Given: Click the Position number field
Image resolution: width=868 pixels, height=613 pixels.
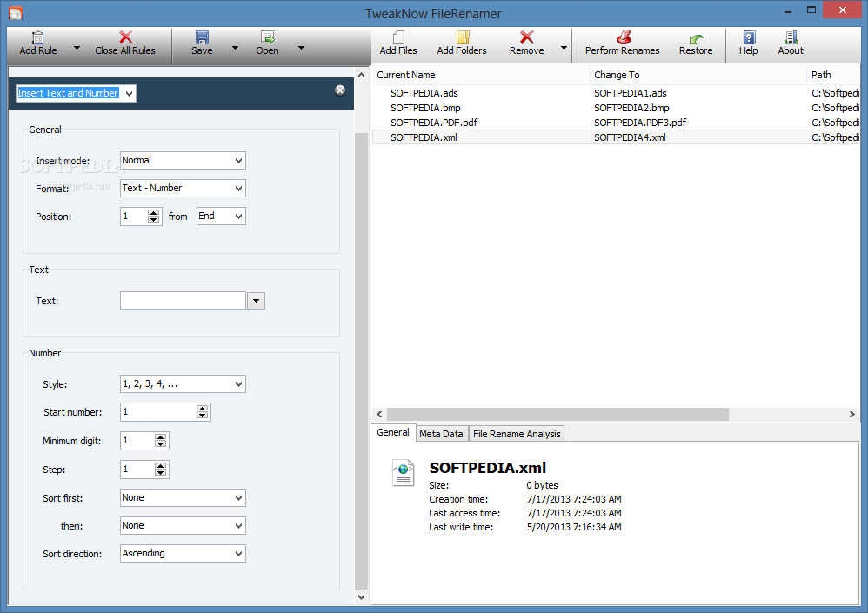Looking at the screenshot, I should click(134, 217).
